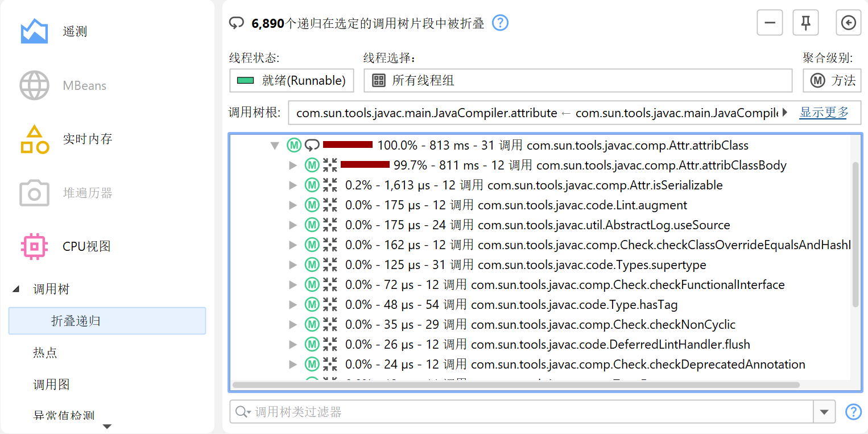
Task: Select the 'com.sun.tools.javac.comp.Attr.attribClass' row text
Action: click(x=638, y=145)
